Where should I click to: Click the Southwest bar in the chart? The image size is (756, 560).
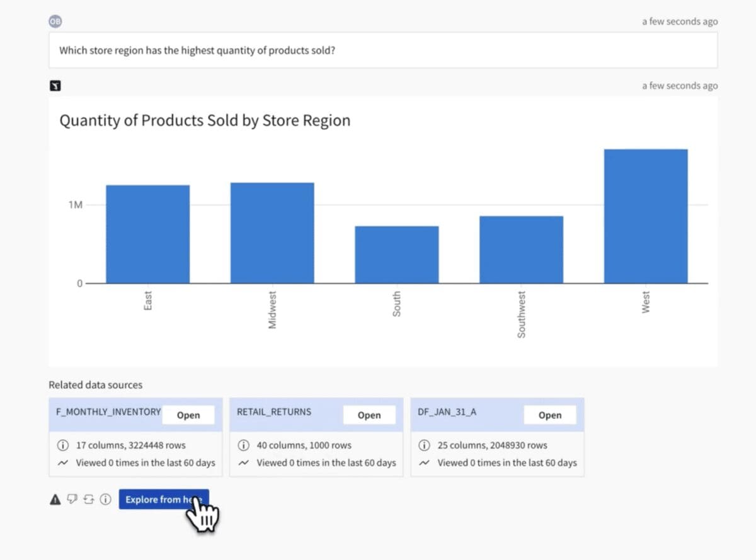[x=521, y=249]
